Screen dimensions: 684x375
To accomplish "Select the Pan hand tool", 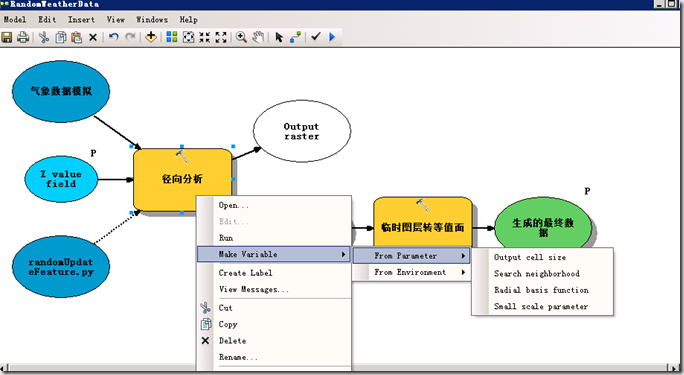I will point(258,37).
